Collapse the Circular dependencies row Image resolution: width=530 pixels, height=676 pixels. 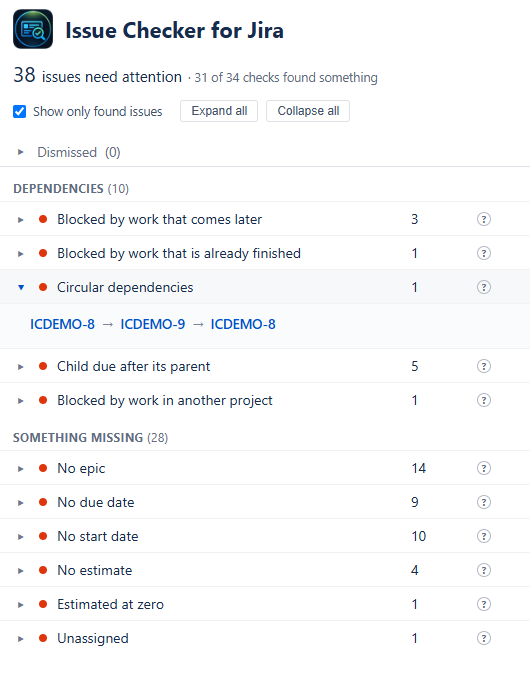click(21, 288)
